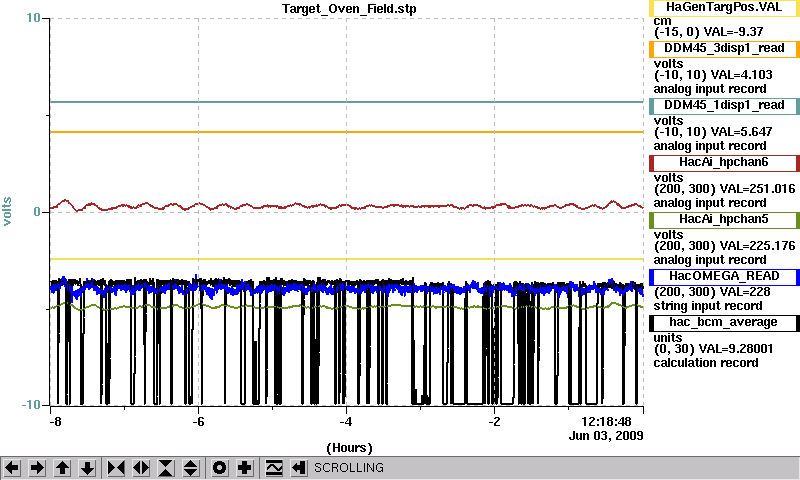The width and height of the screenshot is (800, 480).
Task: Select the HaGenTargPos.VAL curve legend
Action: [x=724, y=8]
